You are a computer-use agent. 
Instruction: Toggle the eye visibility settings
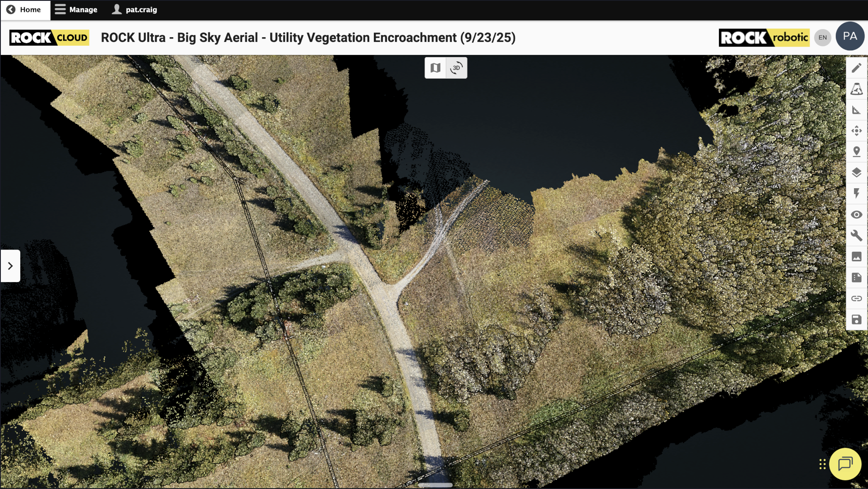click(x=856, y=214)
